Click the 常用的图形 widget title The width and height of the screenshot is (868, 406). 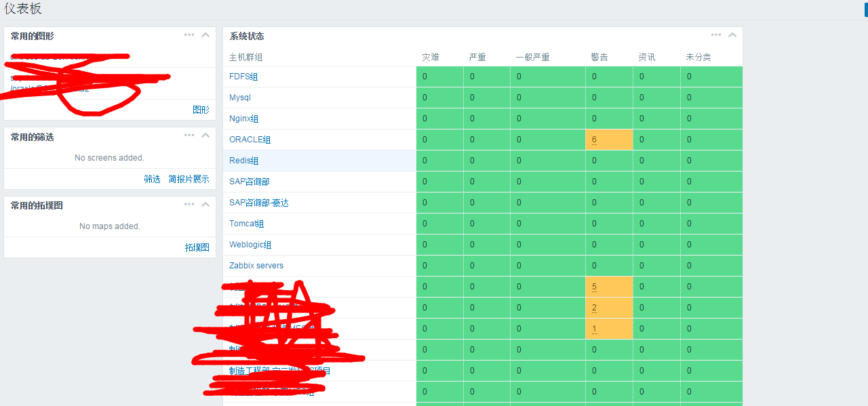pyautogui.click(x=32, y=36)
